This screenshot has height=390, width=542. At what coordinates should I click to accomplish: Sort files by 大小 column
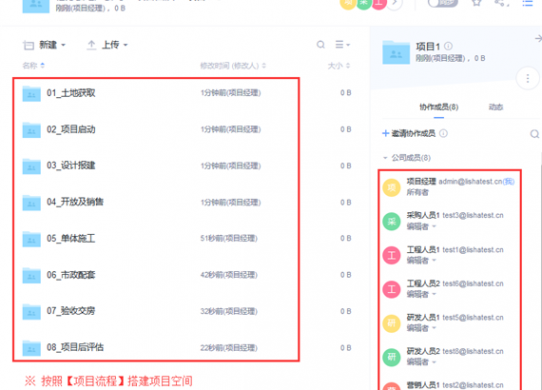[339, 65]
